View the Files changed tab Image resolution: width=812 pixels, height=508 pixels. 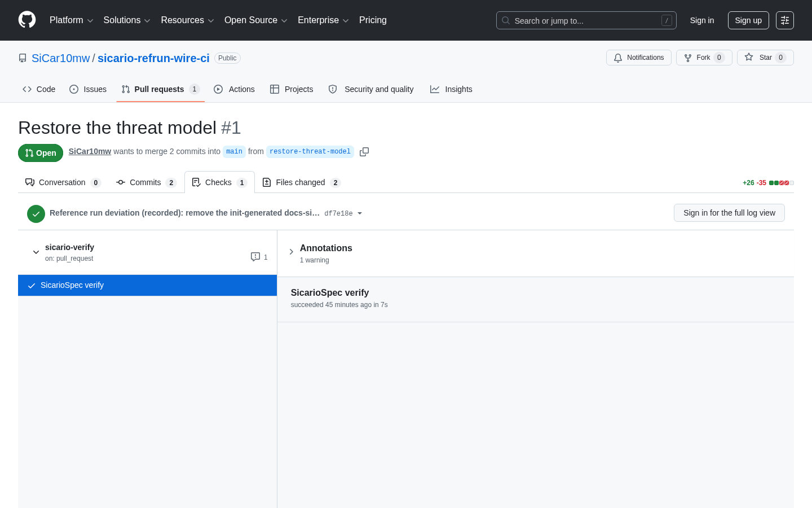coord(301,182)
